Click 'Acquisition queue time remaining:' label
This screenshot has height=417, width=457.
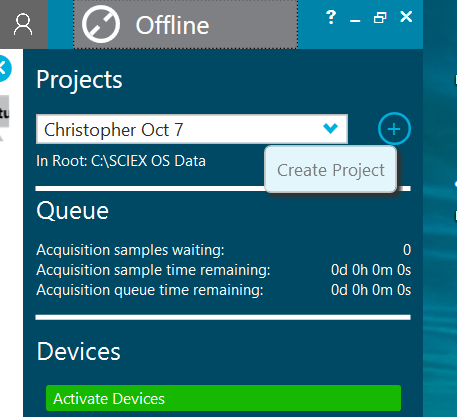click(150, 290)
